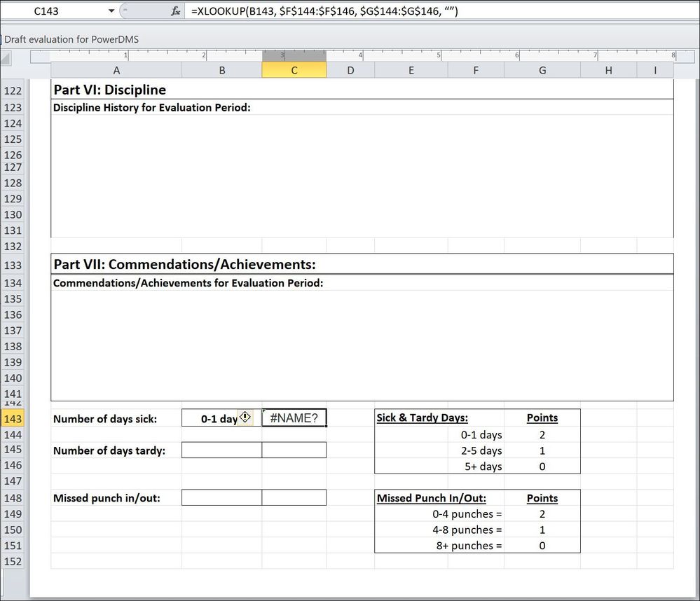Click Commendations/Achievements for Evaluation Period label
The width and height of the screenshot is (700, 601).
click(188, 283)
